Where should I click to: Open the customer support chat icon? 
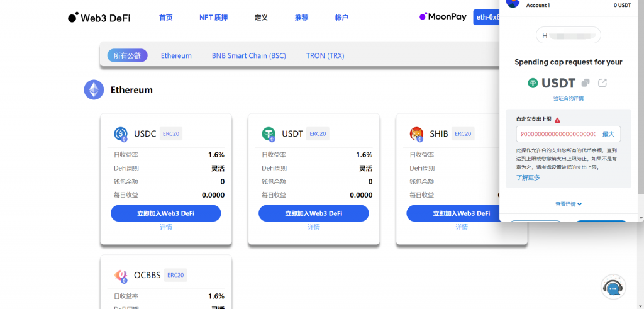pyautogui.click(x=613, y=288)
